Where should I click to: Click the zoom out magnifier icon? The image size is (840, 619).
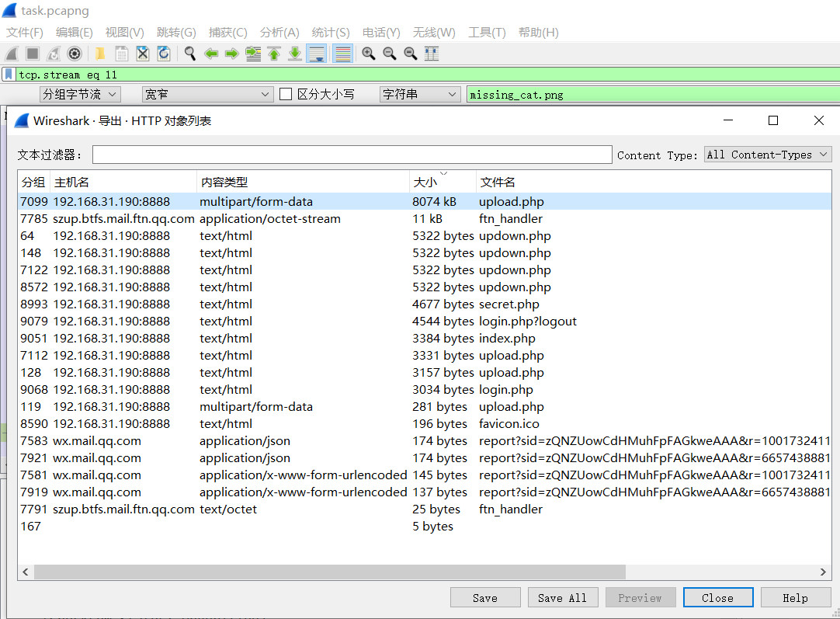390,54
